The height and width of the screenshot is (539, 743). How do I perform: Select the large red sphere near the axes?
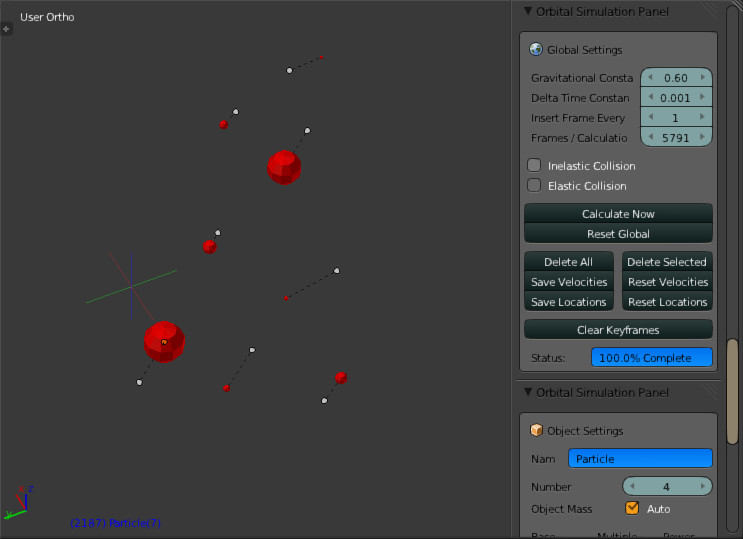tap(164, 341)
